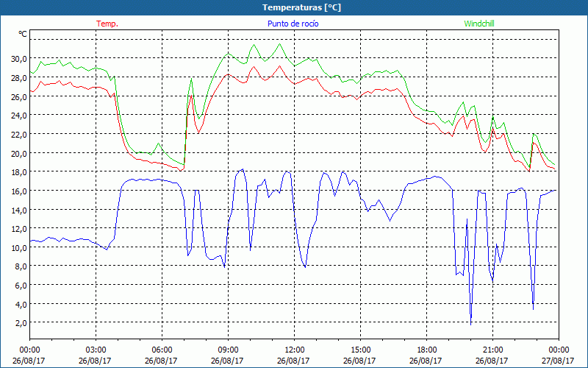588x368 pixels.
Task: Click the 20,0 y-axis value
Action: [20, 153]
